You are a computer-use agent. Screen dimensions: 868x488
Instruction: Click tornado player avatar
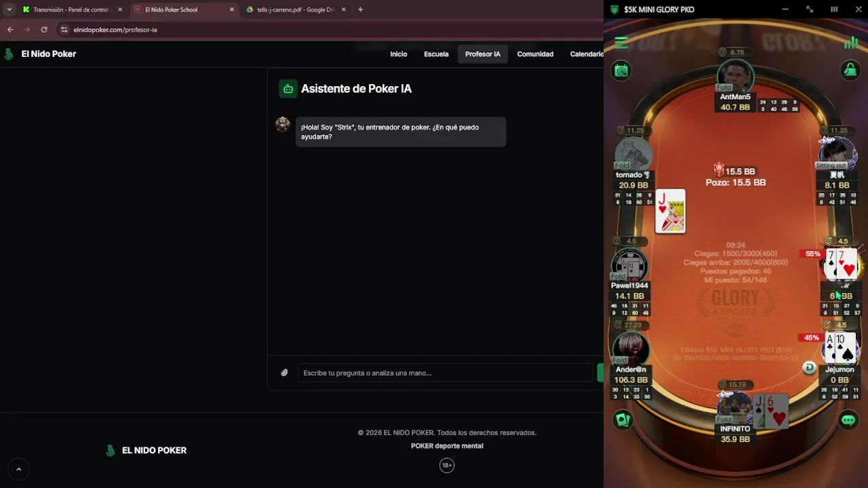pyautogui.click(x=633, y=155)
